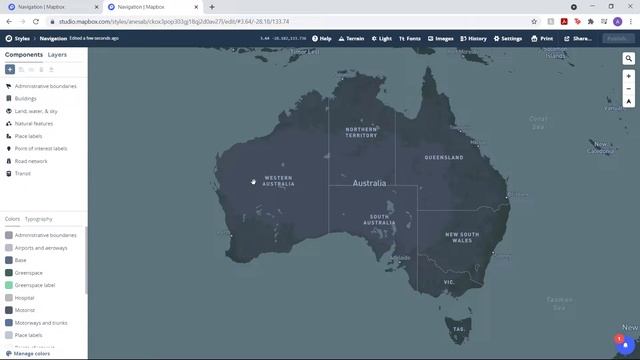The width and height of the screenshot is (640, 360).
Task: Reset map bearing to north
Action: 629,101
